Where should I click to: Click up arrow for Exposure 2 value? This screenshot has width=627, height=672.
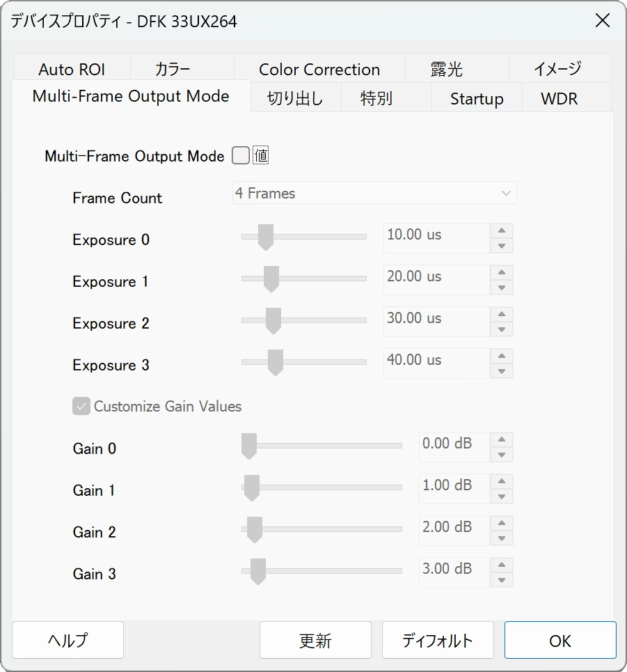(x=501, y=315)
